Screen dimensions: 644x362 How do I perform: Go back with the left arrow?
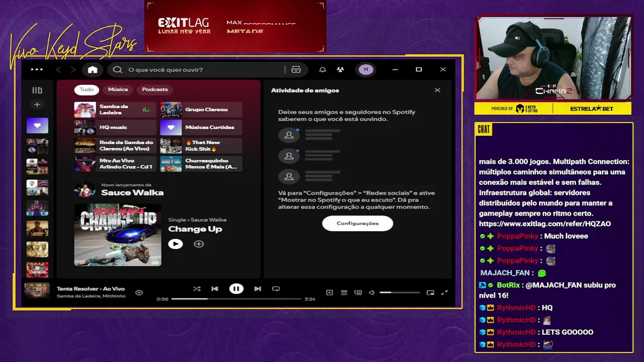click(x=58, y=69)
